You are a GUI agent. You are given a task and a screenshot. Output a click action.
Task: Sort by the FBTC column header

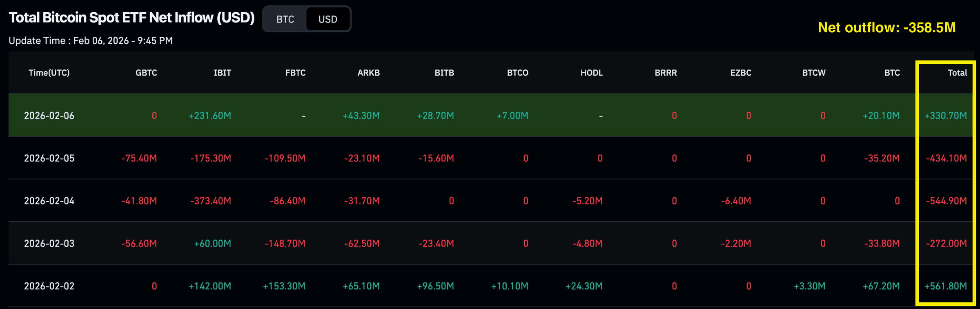point(295,73)
